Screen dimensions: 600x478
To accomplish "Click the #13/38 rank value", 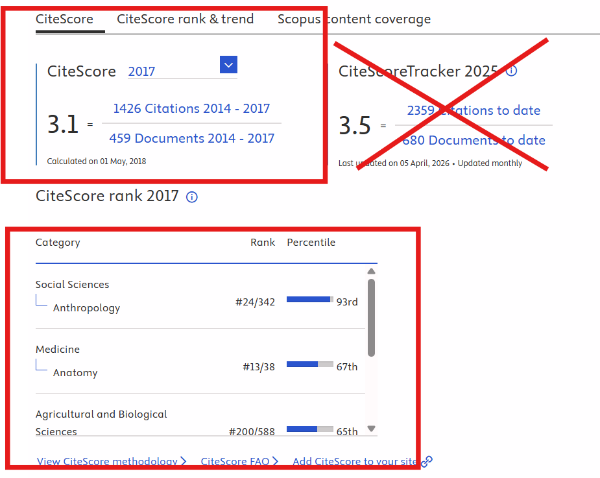I will tap(259, 367).
